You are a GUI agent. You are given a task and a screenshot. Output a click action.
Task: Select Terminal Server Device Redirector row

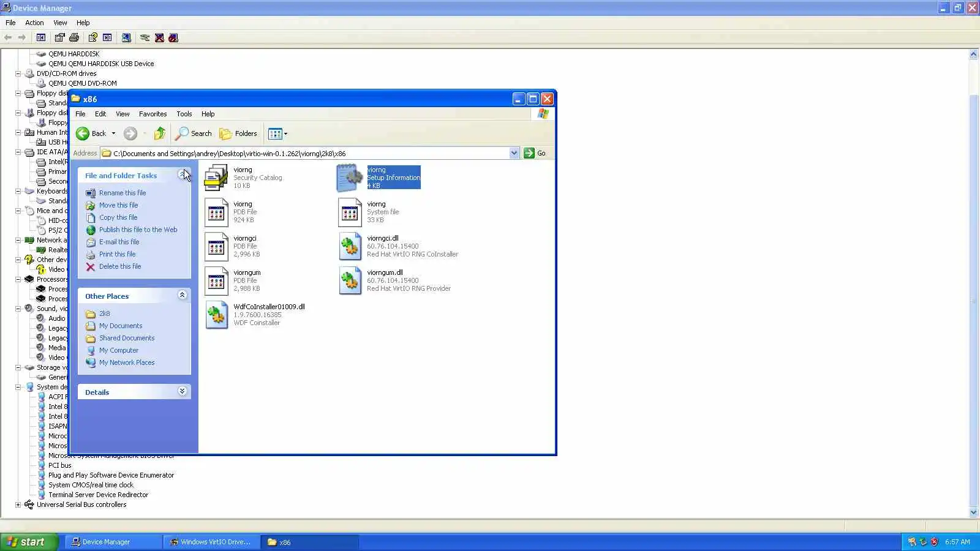coord(98,495)
